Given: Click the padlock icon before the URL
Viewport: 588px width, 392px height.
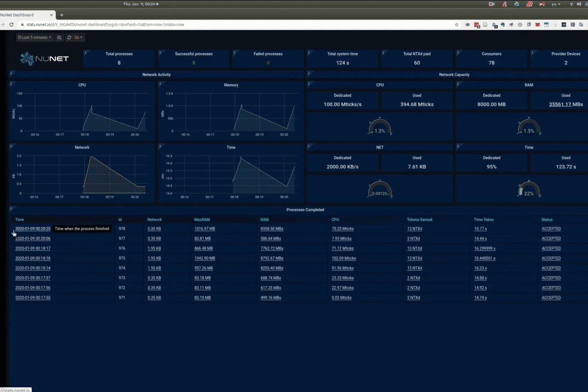Looking at the screenshot, I should coord(23,24).
